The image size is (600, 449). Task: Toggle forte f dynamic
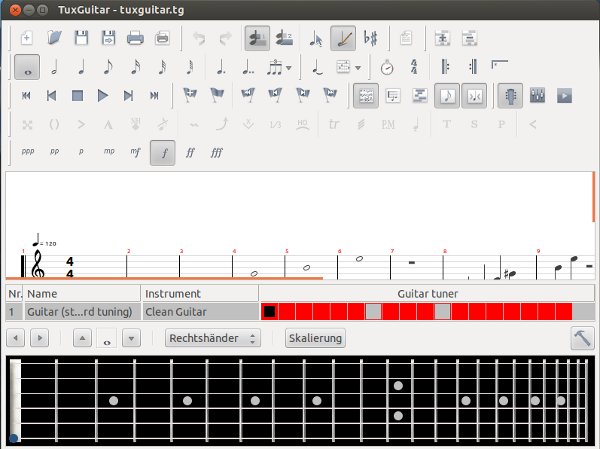(x=163, y=153)
